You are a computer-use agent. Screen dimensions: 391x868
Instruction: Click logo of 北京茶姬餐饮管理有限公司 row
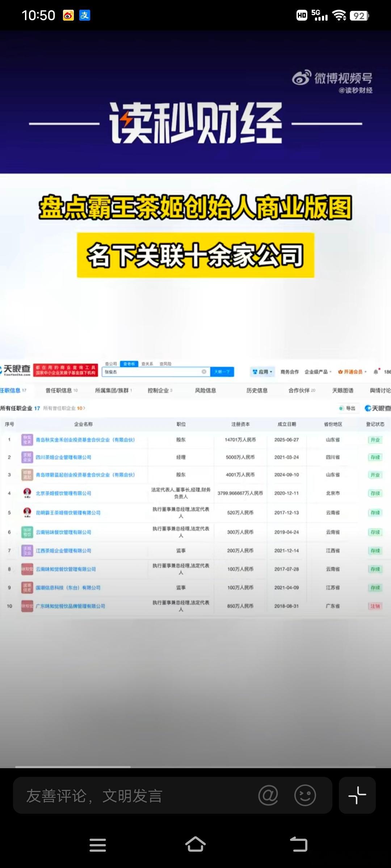point(27,493)
